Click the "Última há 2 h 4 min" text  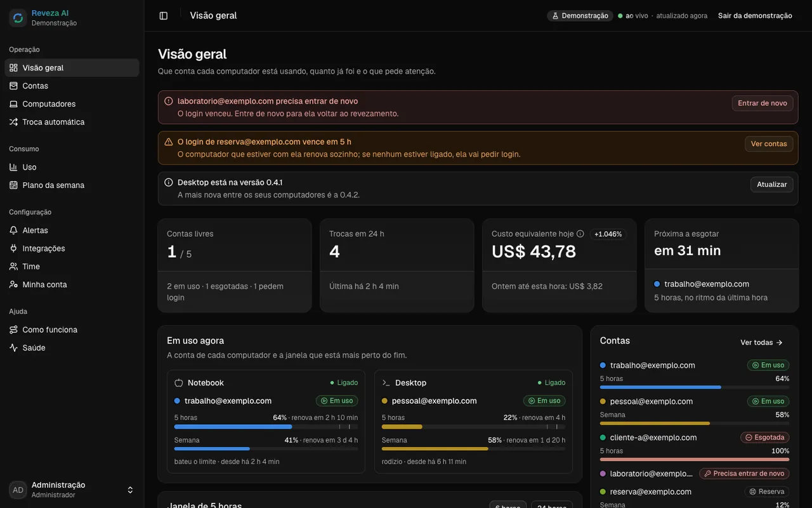tap(364, 286)
